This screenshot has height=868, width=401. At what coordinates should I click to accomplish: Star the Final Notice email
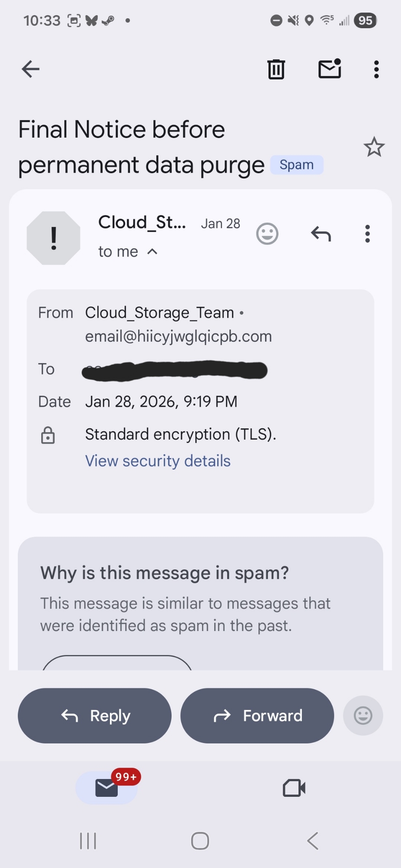point(374,147)
